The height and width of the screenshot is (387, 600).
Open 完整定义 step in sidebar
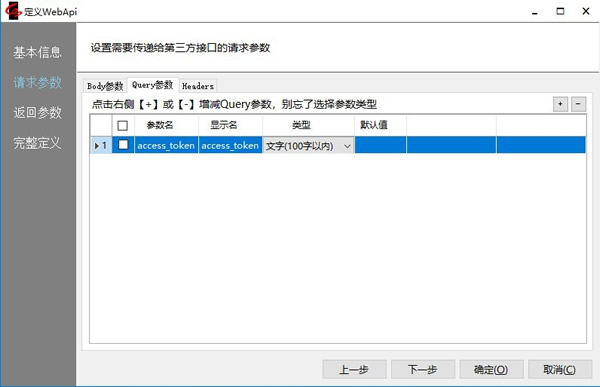(x=38, y=143)
